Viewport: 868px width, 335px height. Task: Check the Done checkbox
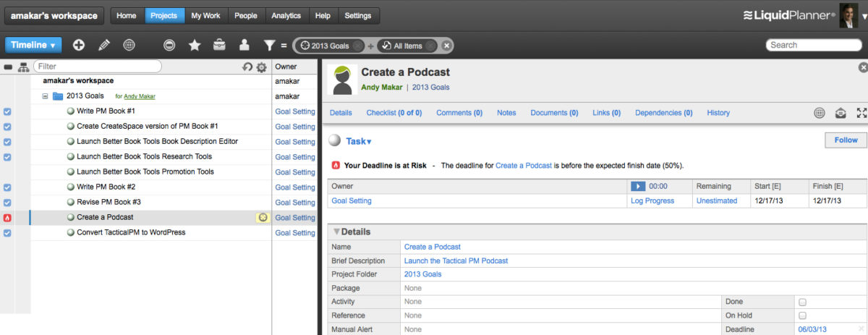tap(803, 302)
